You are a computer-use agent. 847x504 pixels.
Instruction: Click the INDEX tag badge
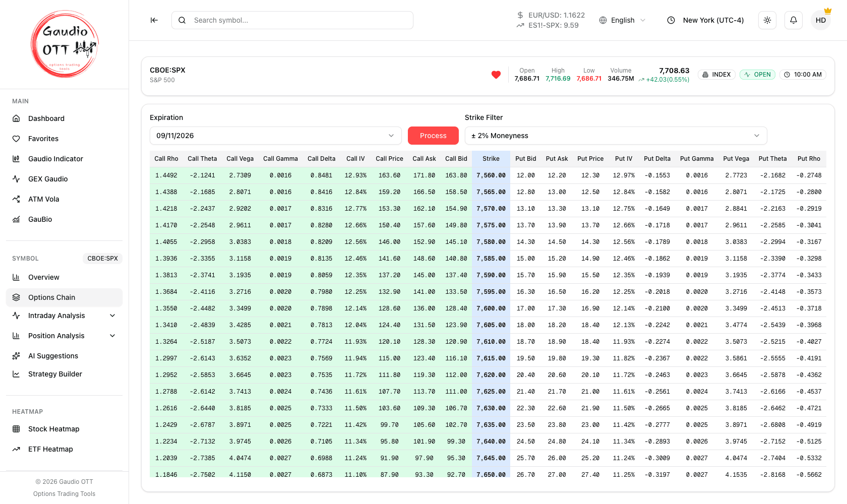click(x=717, y=75)
